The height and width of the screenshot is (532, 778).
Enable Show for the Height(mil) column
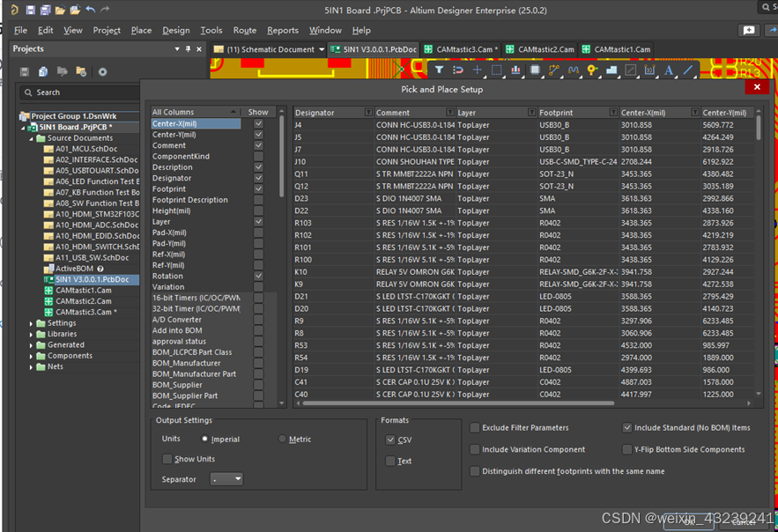[x=258, y=211]
